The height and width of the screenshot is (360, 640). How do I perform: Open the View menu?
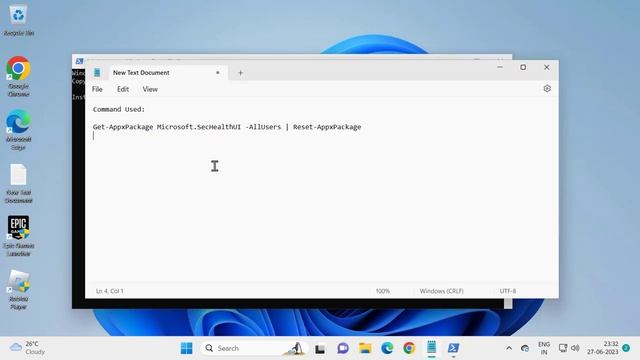click(150, 89)
